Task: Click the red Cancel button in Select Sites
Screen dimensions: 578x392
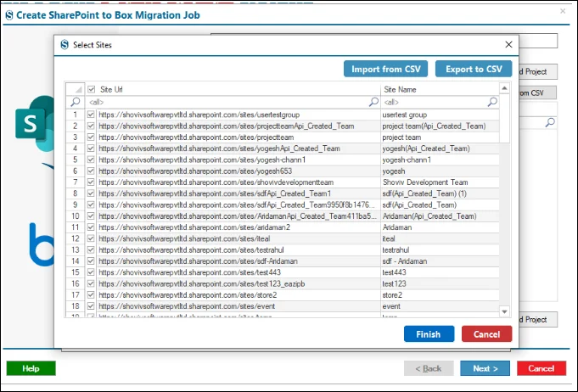Action: [x=486, y=333]
